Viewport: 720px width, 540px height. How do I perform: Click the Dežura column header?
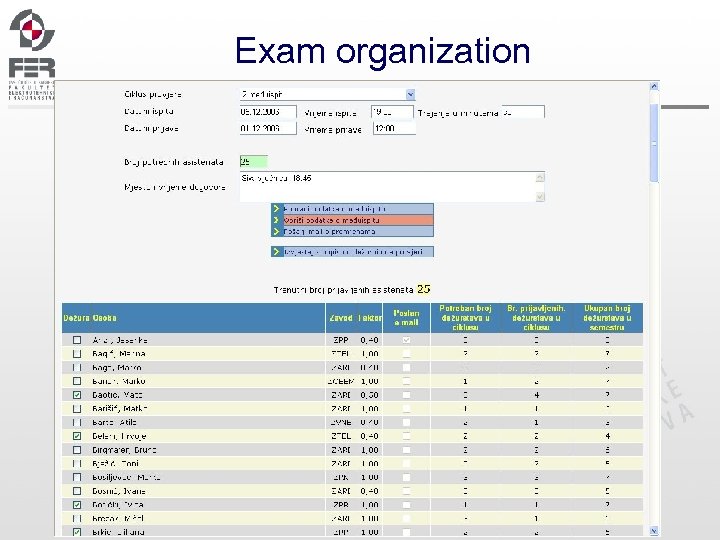pyautogui.click(x=76, y=318)
